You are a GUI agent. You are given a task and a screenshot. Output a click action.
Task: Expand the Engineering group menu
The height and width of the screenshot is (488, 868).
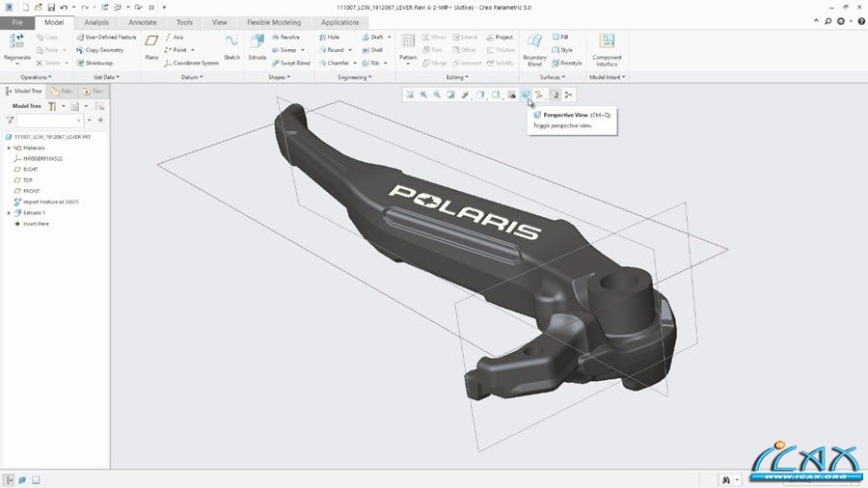(x=354, y=77)
